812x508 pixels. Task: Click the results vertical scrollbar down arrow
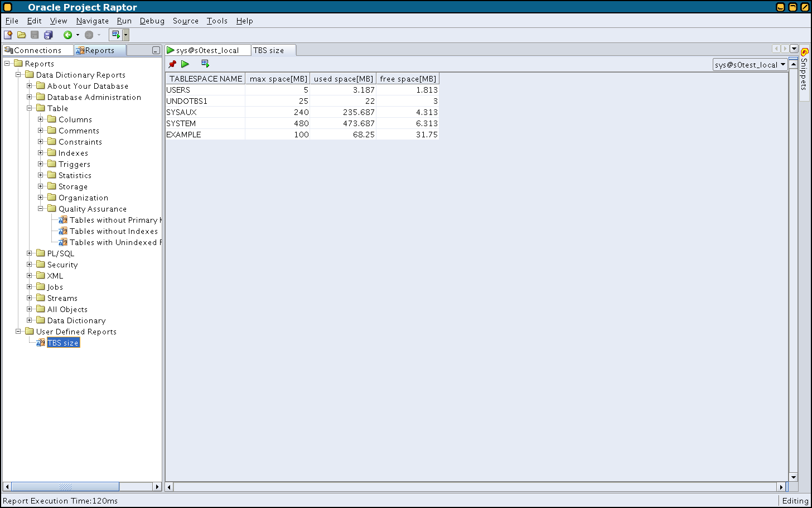click(794, 477)
